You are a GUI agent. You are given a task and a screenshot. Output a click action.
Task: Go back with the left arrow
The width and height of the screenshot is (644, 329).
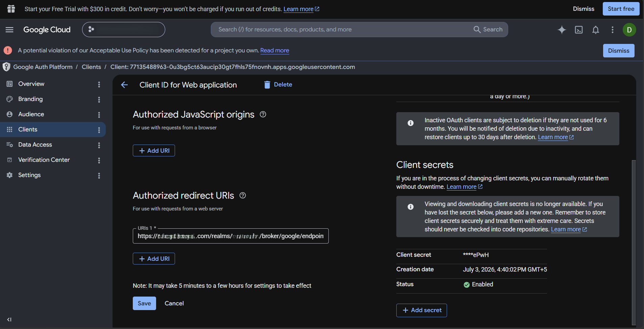[124, 85]
